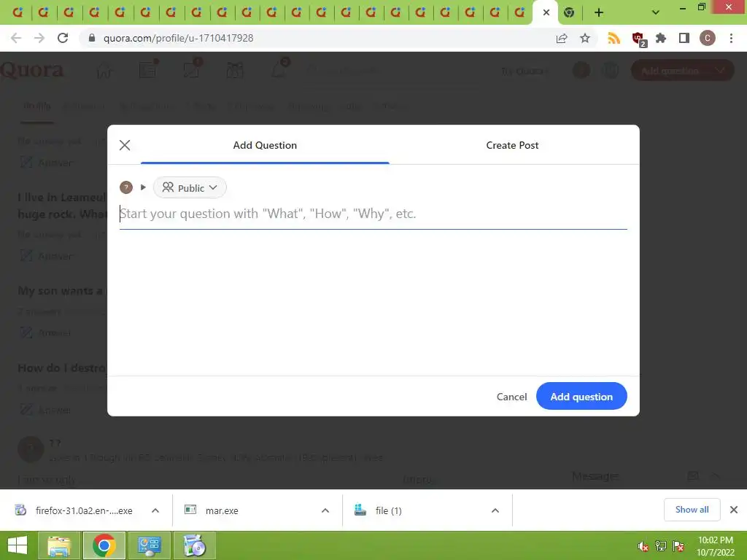Click the address bar URL

[x=179, y=38]
